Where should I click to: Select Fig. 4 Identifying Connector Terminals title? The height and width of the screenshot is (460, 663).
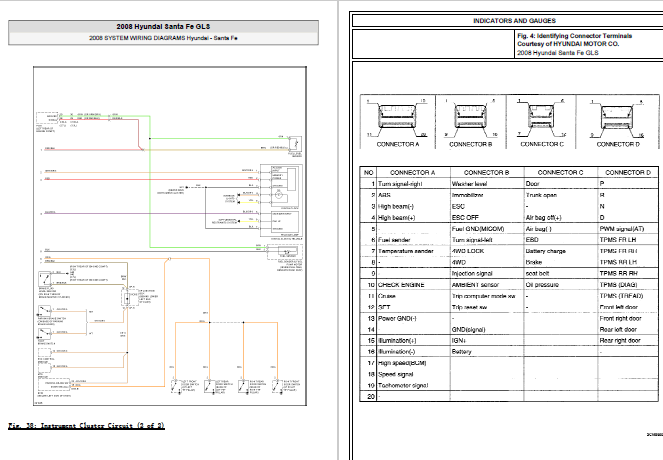(x=574, y=36)
